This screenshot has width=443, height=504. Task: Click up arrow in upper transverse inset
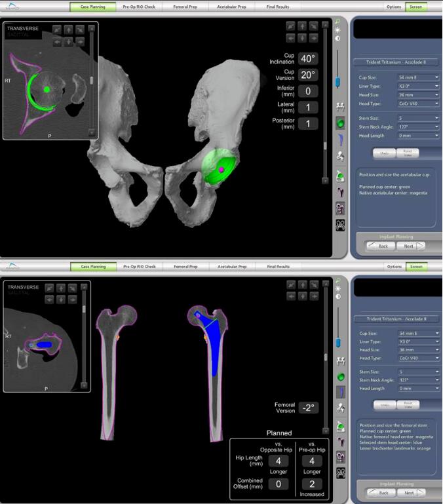[68, 29]
